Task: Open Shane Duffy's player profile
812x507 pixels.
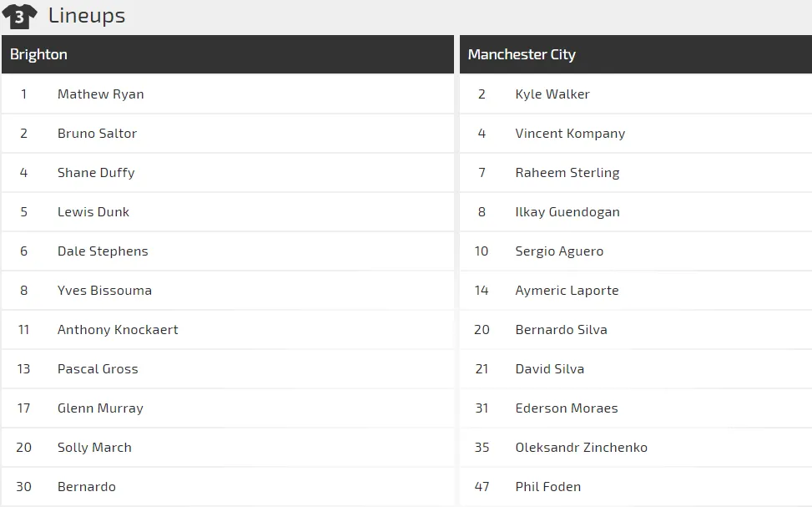Action: tap(96, 173)
